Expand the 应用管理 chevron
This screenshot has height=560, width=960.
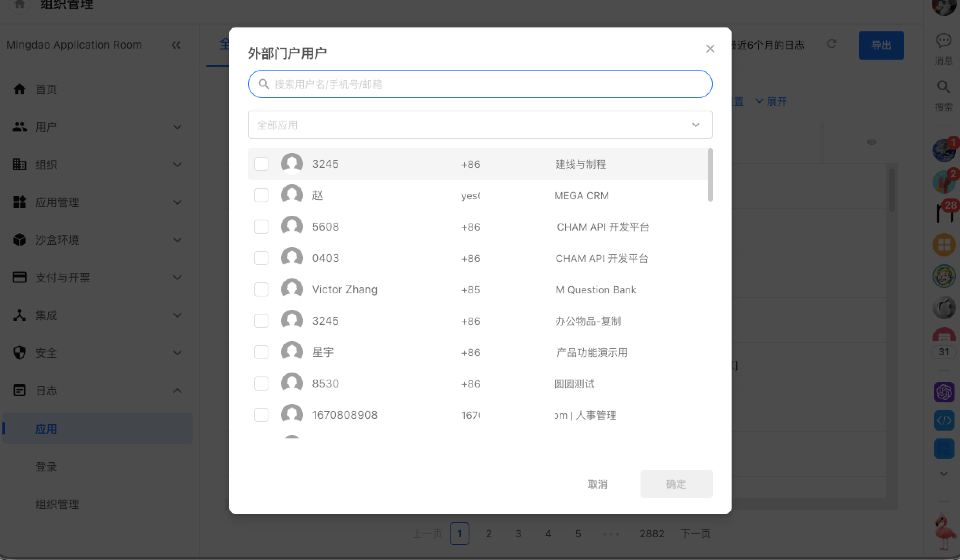pos(177,202)
